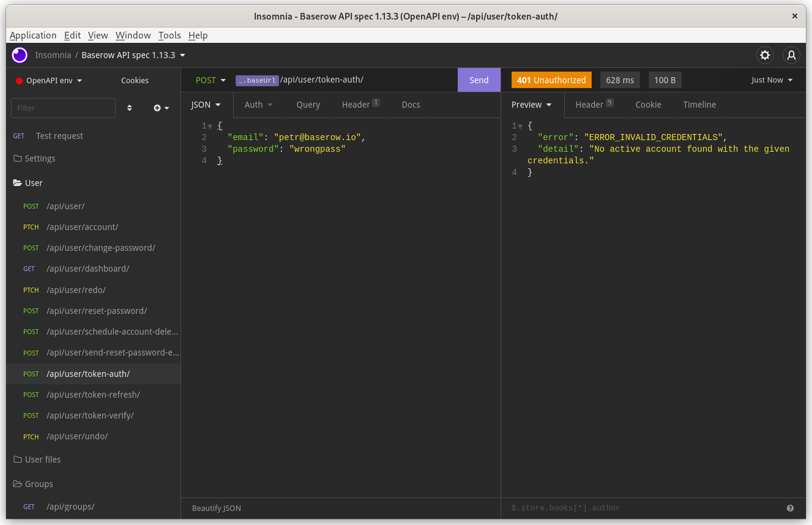
Task: Click the Insomnia purple logo icon
Action: point(20,55)
